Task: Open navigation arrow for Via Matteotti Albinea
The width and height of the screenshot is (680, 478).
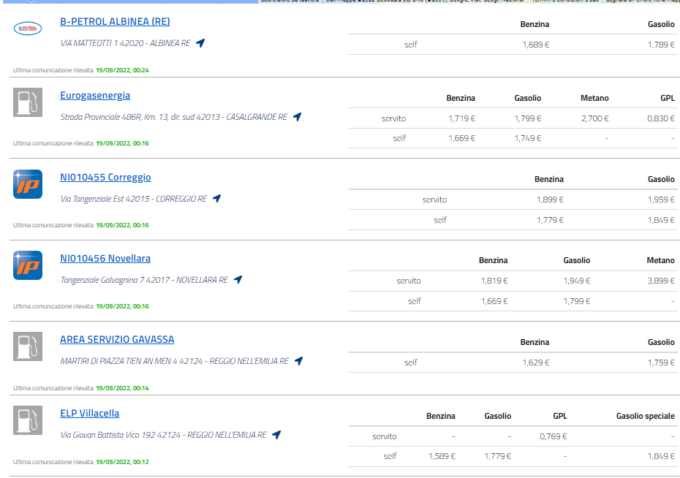Action: tap(200, 43)
